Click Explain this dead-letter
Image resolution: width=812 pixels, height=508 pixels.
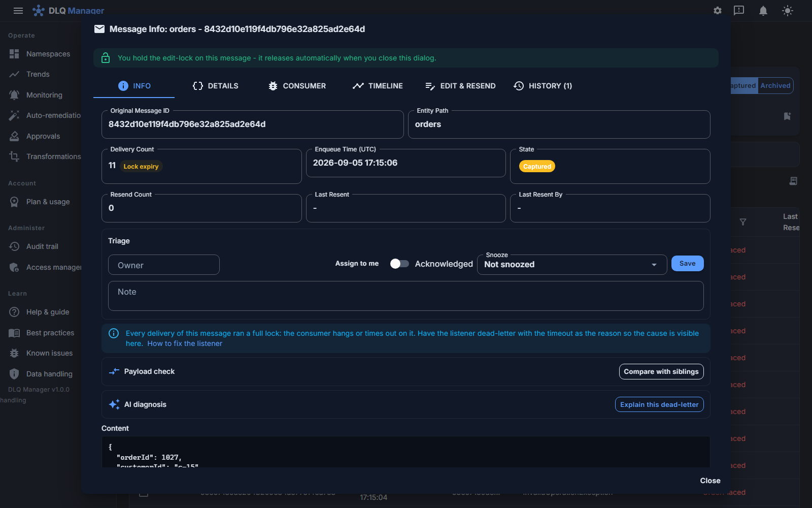[x=659, y=404]
